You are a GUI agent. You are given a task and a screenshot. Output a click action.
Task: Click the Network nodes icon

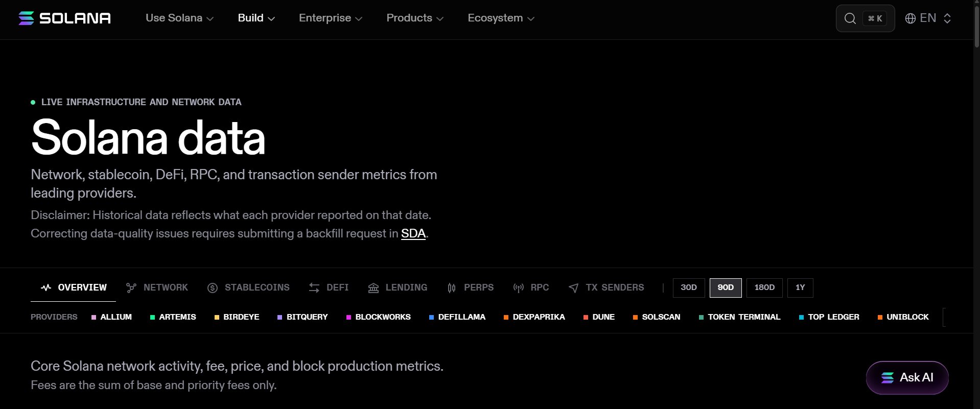pos(131,288)
